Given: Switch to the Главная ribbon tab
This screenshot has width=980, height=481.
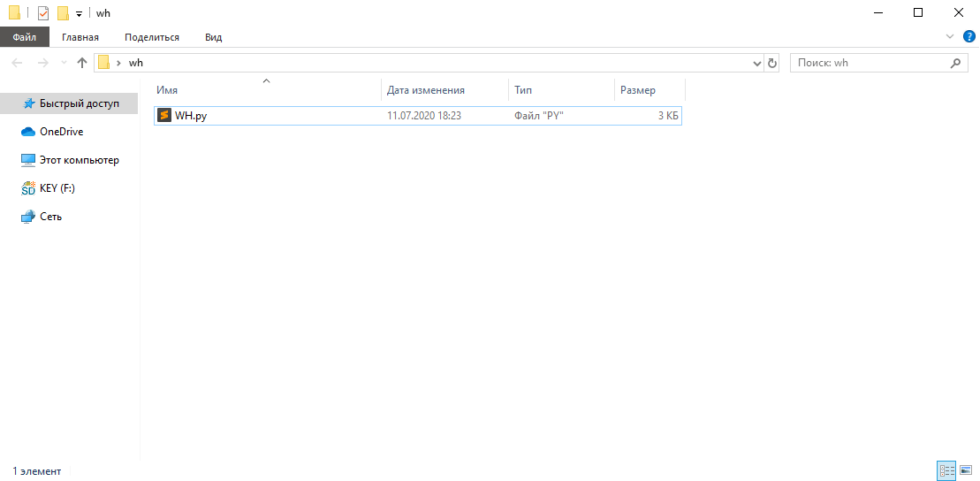Looking at the screenshot, I should tap(80, 37).
